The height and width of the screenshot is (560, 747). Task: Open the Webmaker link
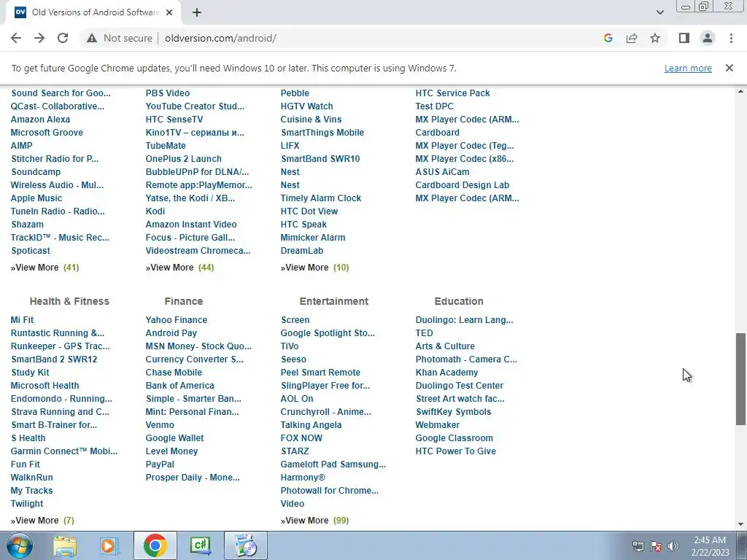pyautogui.click(x=438, y=425)
